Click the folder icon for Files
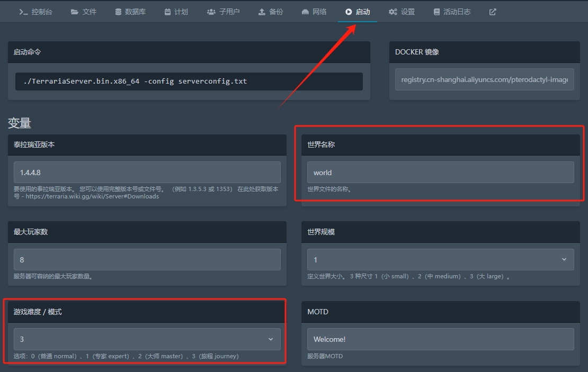The width and height of the screenshot is (588, 372). 75,12
